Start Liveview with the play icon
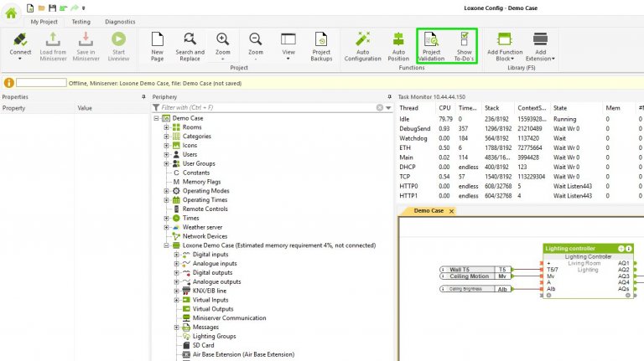The height and width of the screenshot is (361, 644). (x=119, y=39)
